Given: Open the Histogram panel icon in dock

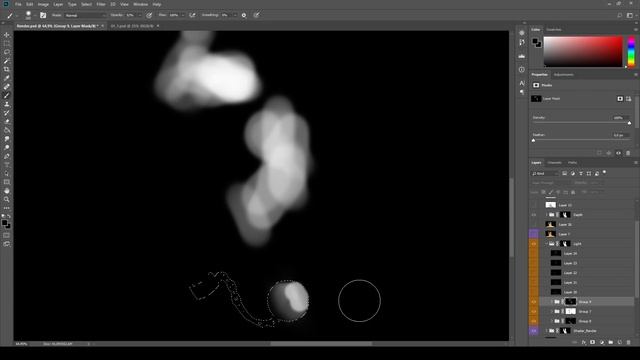Looking at the screenshot, I should tap(522, 56).
